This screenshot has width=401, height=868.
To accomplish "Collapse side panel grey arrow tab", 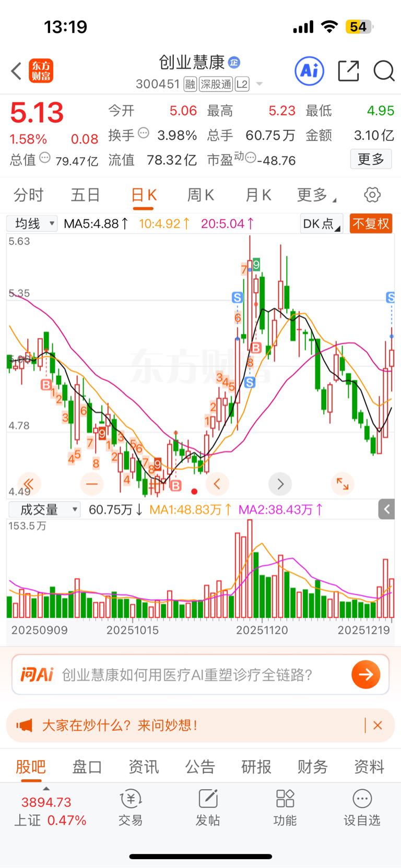I will pos(386,509).
